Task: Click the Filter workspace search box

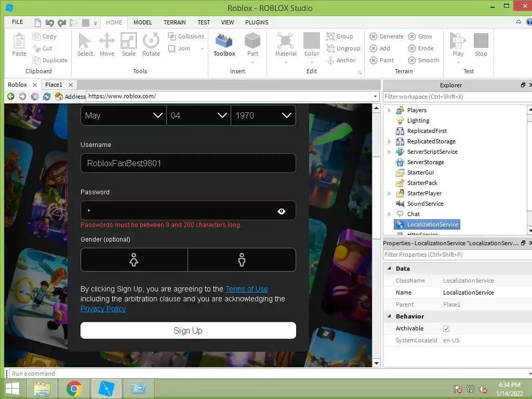Action: [x=457, y=97]
